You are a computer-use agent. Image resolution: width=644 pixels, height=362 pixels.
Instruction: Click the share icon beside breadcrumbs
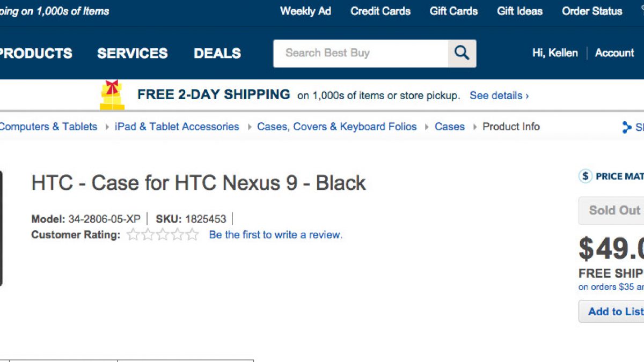[x=626, y=127]
